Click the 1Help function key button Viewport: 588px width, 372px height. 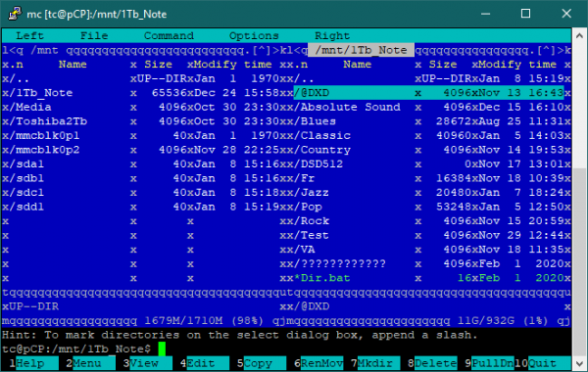pos(33,363)
